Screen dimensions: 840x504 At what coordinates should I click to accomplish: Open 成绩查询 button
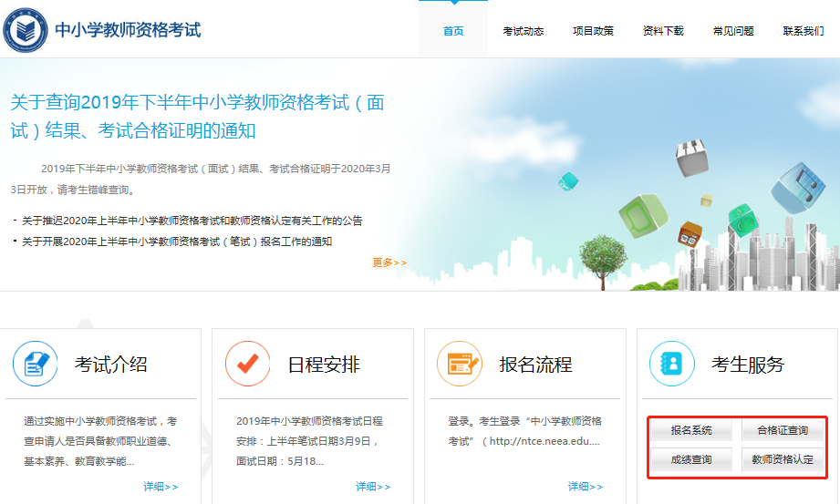click(691, 459)
